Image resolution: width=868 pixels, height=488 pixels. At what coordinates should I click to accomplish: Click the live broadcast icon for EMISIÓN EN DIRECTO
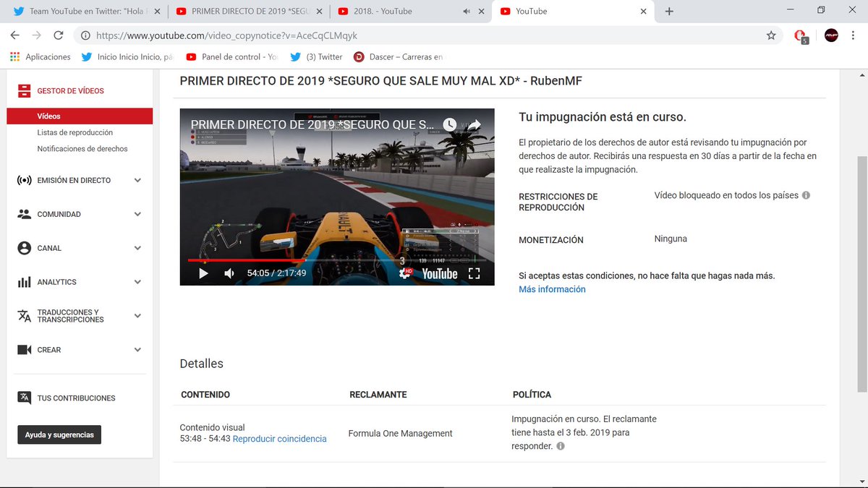25,181
